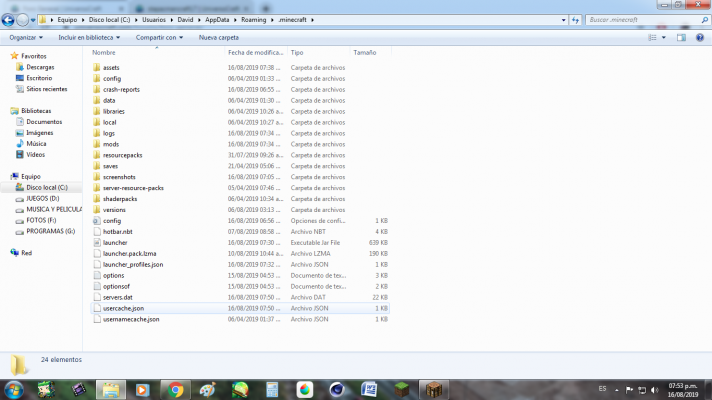Select the file name launcher.pack.lzma

tap(129, 253)
